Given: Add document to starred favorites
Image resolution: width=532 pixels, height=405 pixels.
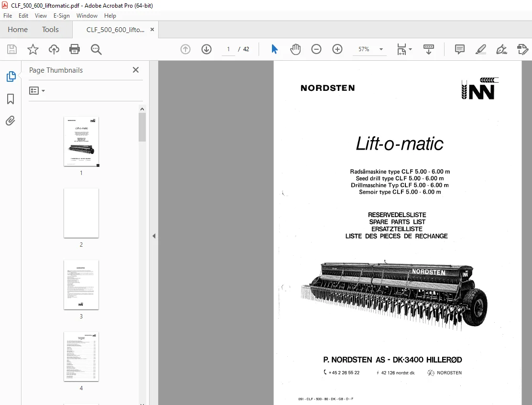Looking at the screenshot, I should click(33, 49).
